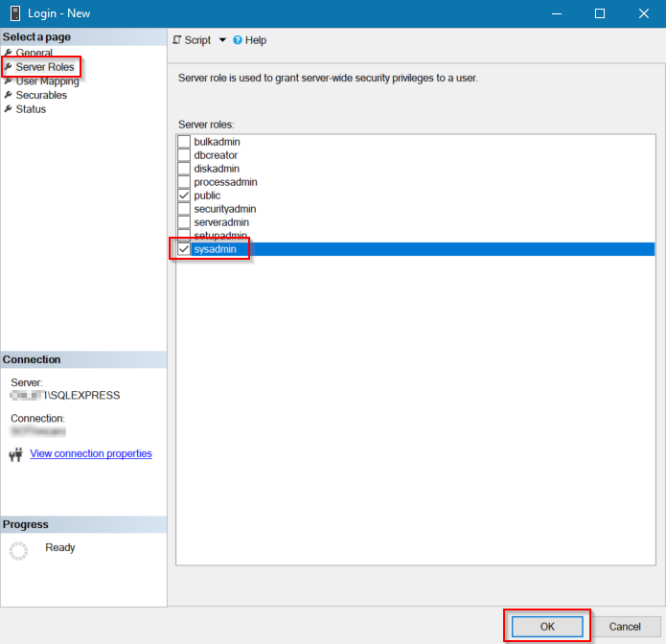This screenshot has width=666, height=644.
Task: Select the securityadmin row label
Action: click(x=224, y=209)
